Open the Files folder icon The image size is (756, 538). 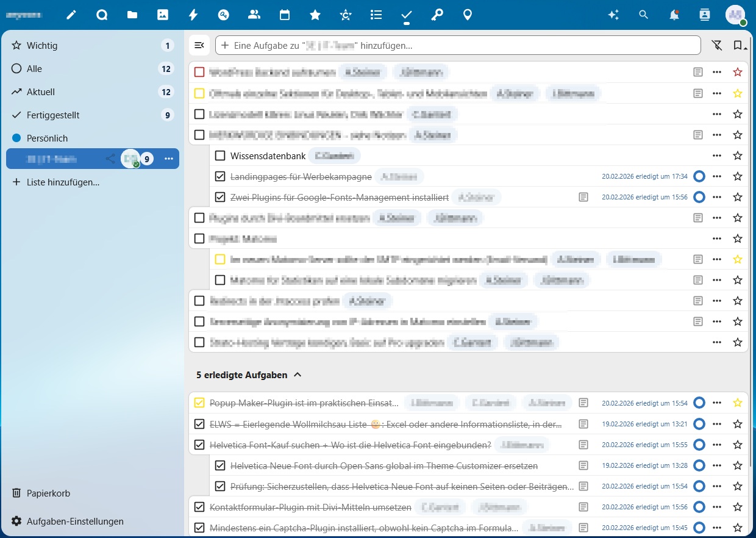(132, 15)
